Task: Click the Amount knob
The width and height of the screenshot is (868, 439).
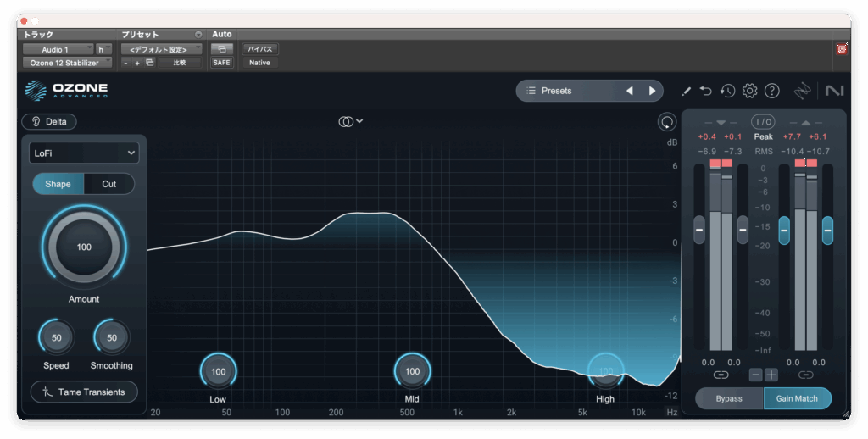Action: tap(84, 247)
